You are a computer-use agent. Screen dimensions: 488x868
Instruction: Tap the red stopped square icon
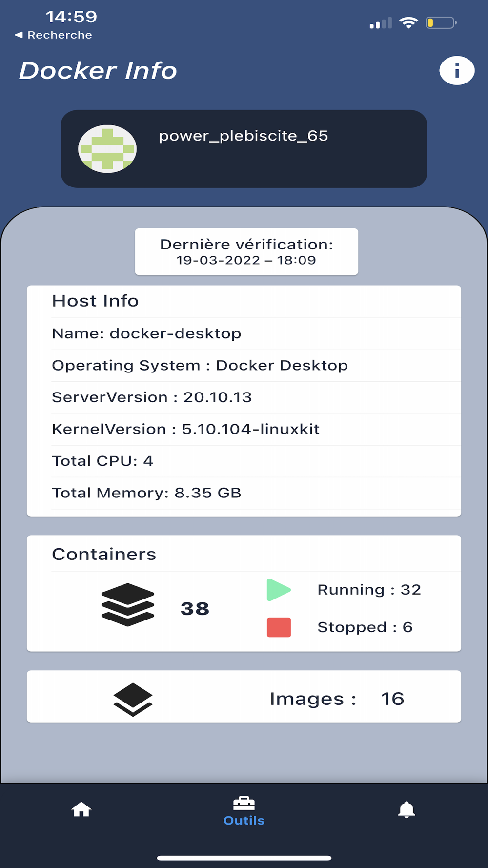279,627
